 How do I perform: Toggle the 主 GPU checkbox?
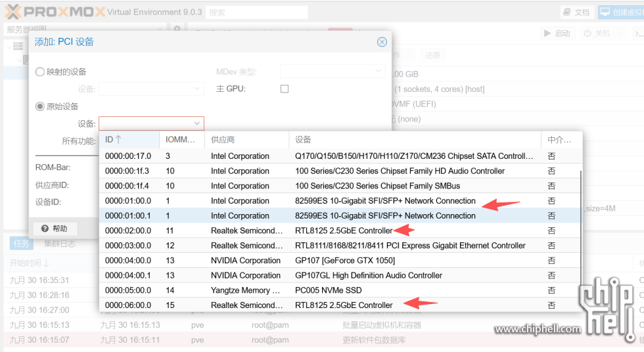pos(285,89)
